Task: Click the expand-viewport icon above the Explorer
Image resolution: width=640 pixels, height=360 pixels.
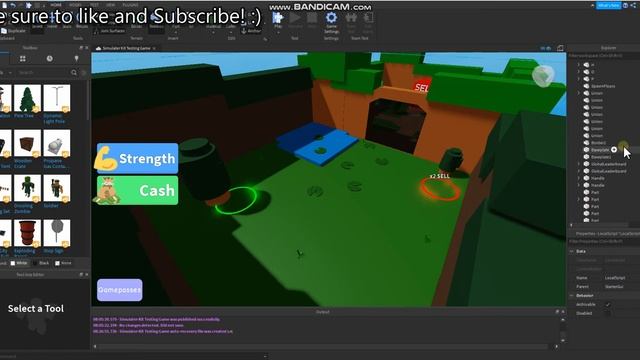Action: (560, 48)
